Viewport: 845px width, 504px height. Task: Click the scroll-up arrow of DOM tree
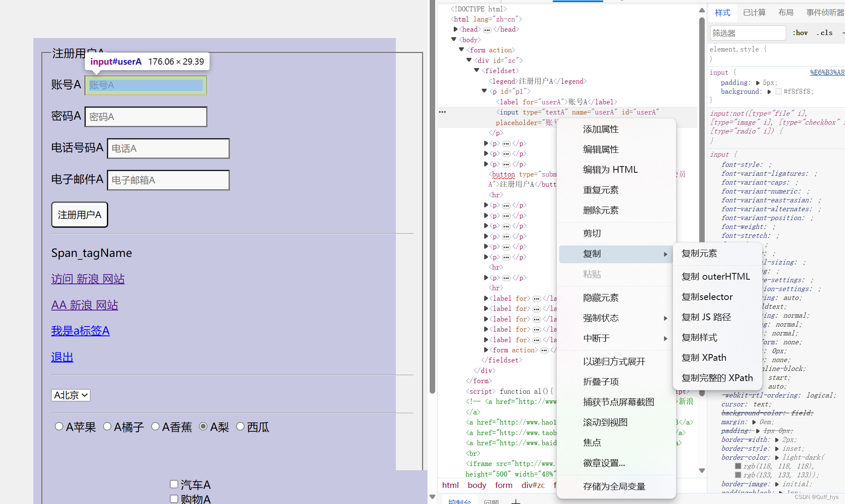click(702, 10)
